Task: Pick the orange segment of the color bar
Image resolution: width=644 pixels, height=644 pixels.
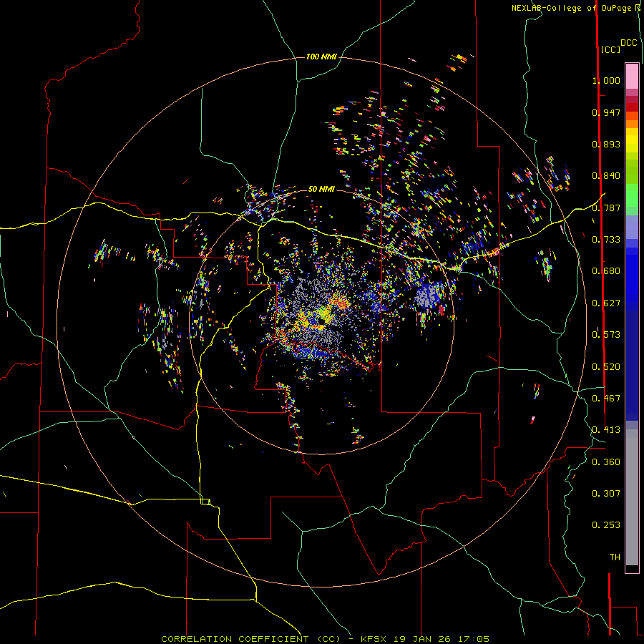Action: [632, 124]
